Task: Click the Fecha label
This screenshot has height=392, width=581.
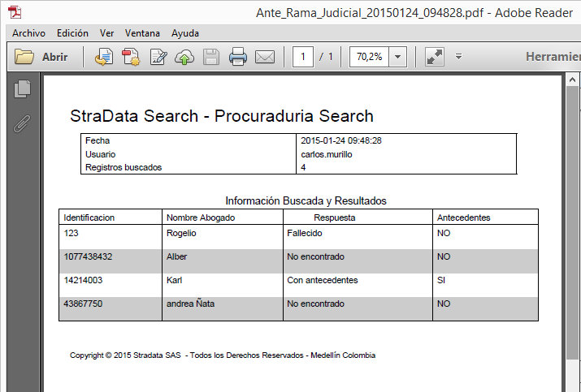Action: tap(98, 140)
